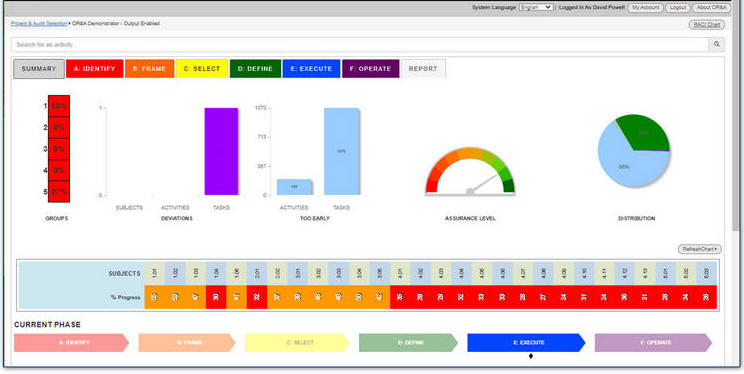Click the Refresh Chart button
The image size is (744, 374).
coord(700,249)
